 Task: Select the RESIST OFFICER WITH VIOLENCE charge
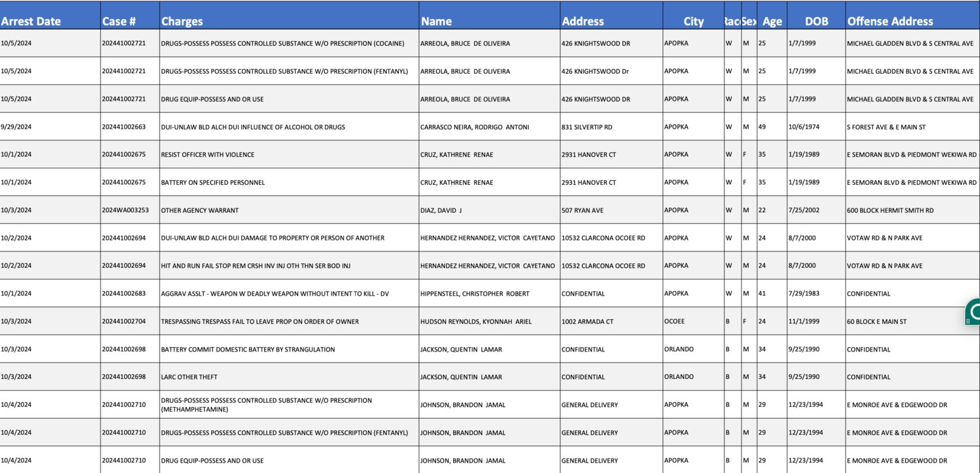(289, 154)
